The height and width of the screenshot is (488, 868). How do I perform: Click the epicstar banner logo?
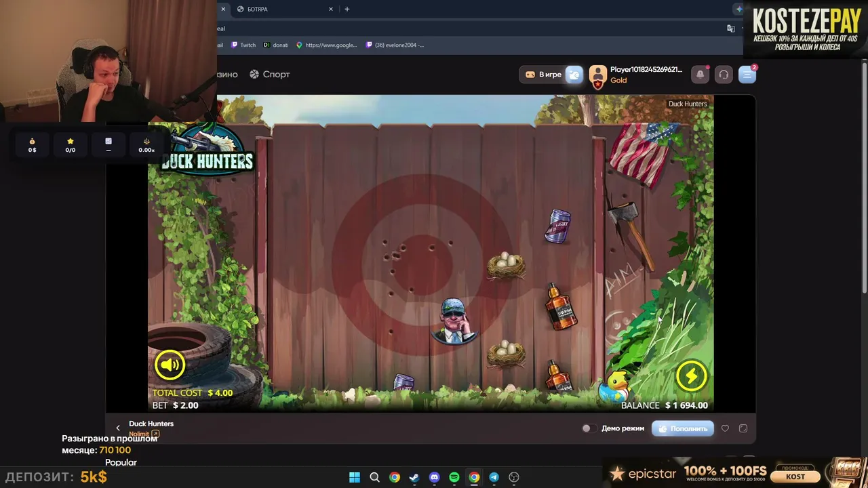644,474
